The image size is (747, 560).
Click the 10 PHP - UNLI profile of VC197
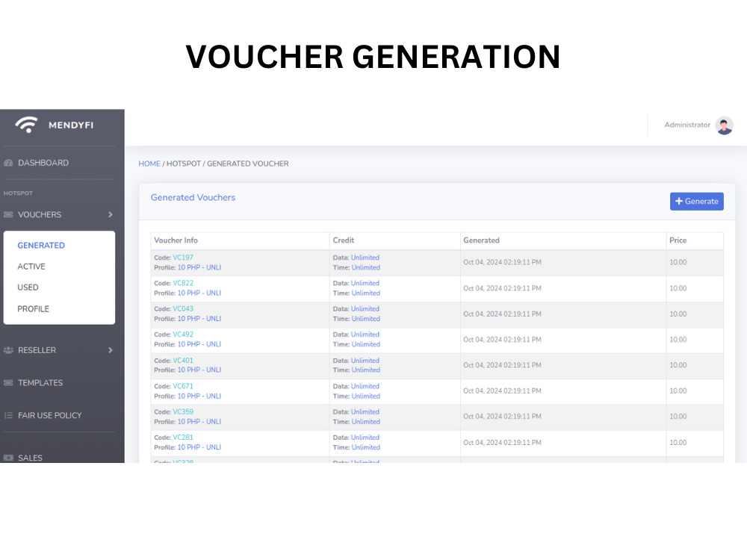pyautogui.click(x=199, y=267)
